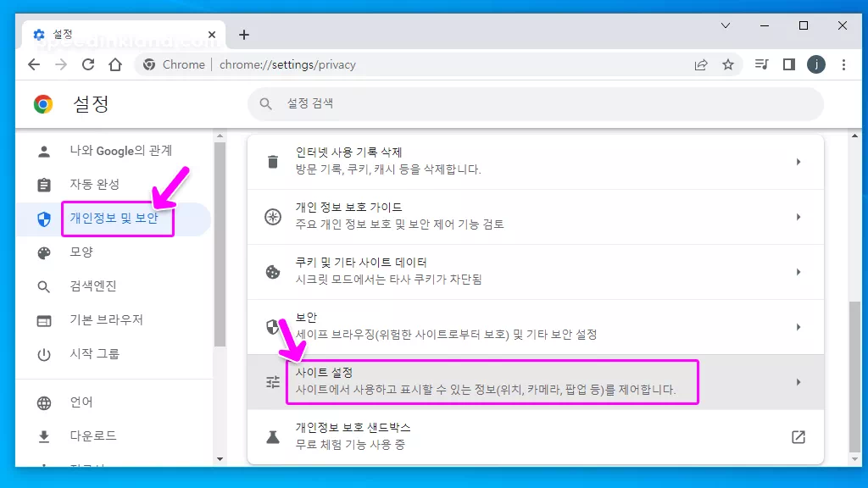Viewport: 868px width, 488px height.
Task: Click main page scrollbar thumb
Action: pos(854,377)
